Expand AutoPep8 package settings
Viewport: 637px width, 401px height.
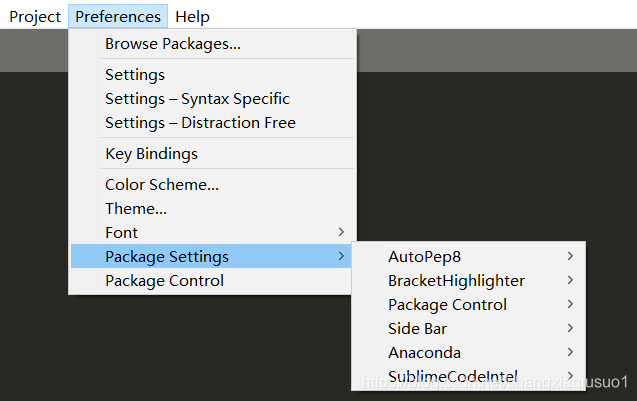(468, 256)
